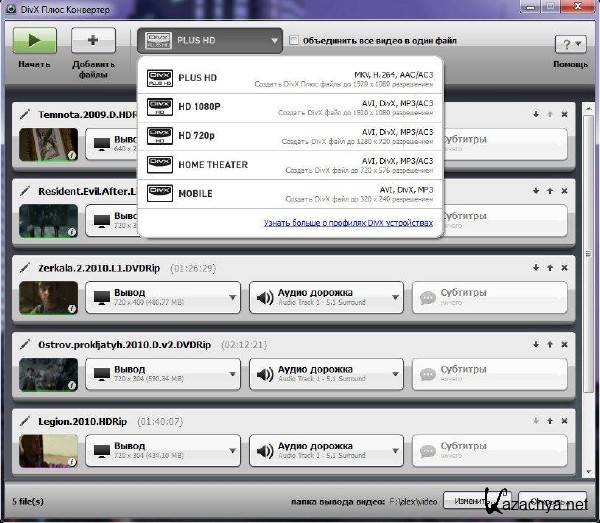Pick HOME THEATER profile in dropdown list
The width and height of the screenshot is (600, 523).
click(290, 164)
